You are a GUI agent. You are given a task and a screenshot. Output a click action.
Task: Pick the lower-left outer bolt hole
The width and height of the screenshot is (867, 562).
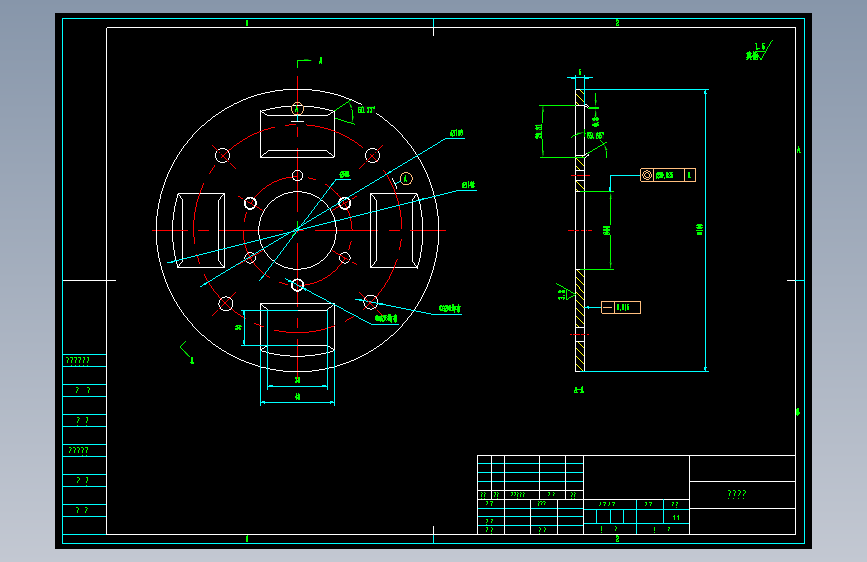pos(226,304)
